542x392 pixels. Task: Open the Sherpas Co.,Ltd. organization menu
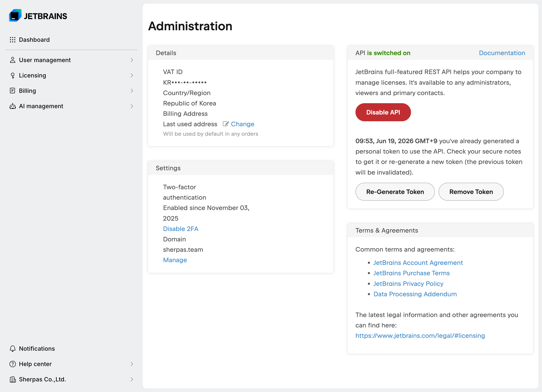71,379
